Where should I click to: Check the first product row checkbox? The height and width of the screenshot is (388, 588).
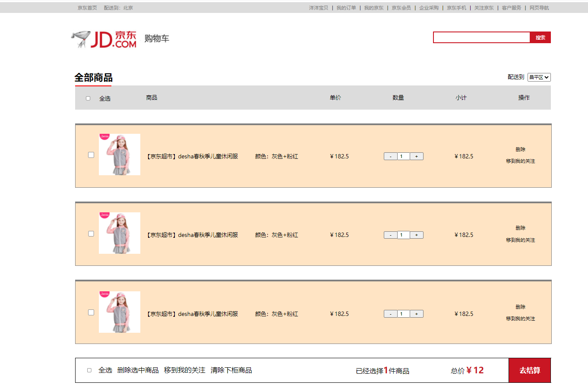tap(91, 155)
